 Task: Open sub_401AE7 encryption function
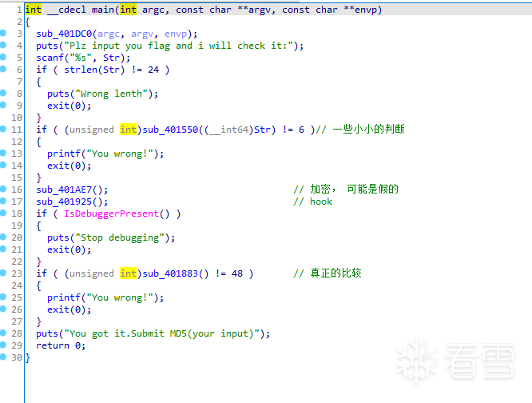64,190
